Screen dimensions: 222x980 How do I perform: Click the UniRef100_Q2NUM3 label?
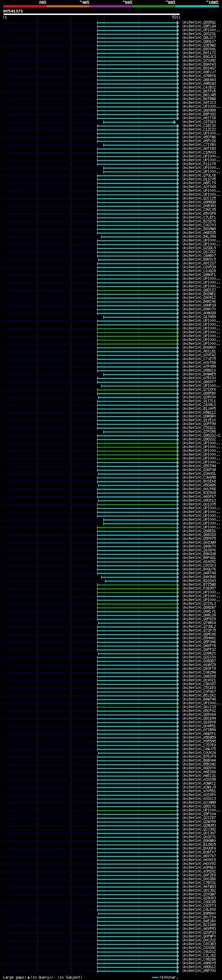[x=199, y=825]
